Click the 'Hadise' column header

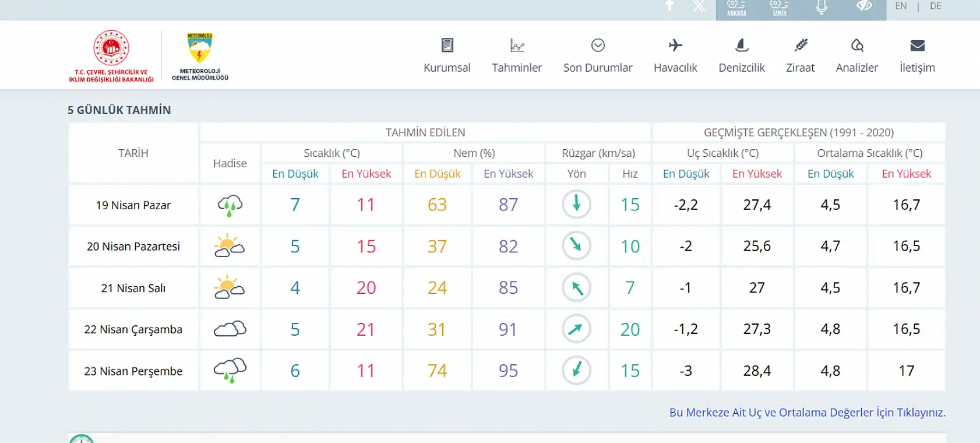230,163
